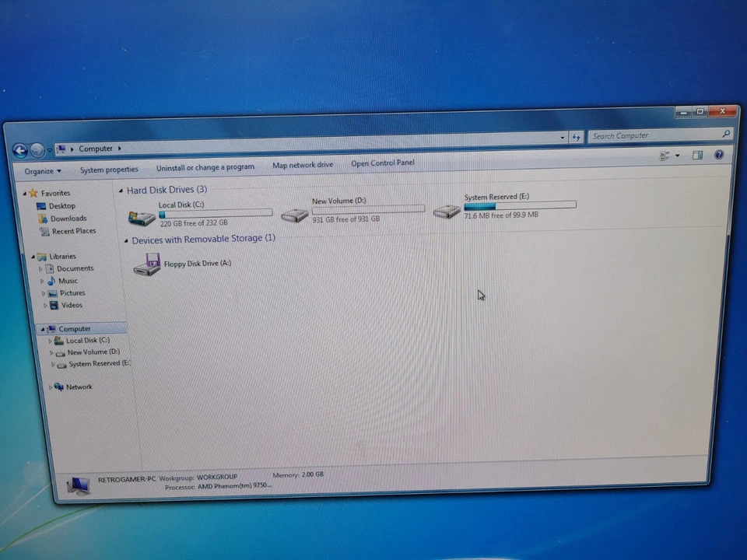Open Local Disk (C:) drive icon
The height and width of the screenshot is (560, 747).
[143, 215]
